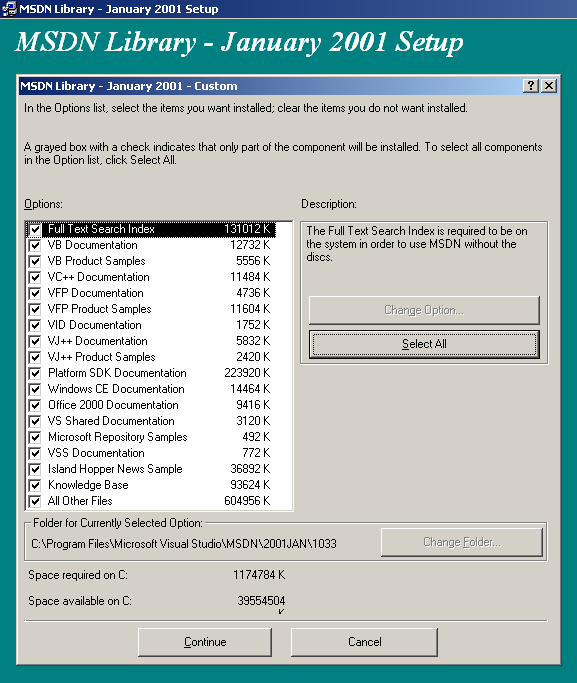Screen dimensions: 577x683
Task: Click the Change Folder button
Action: 462,542
